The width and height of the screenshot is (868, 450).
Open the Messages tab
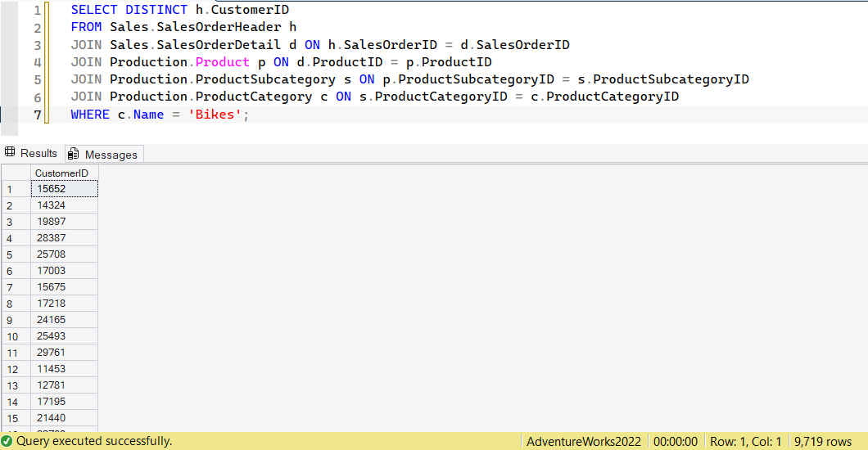pyautogui.click(x=104, y=155)
